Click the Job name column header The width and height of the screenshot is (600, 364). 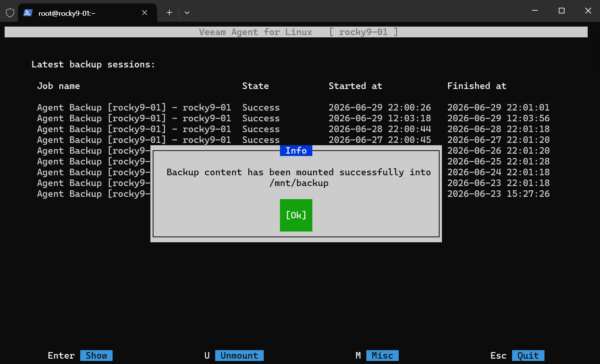[59, 86]
